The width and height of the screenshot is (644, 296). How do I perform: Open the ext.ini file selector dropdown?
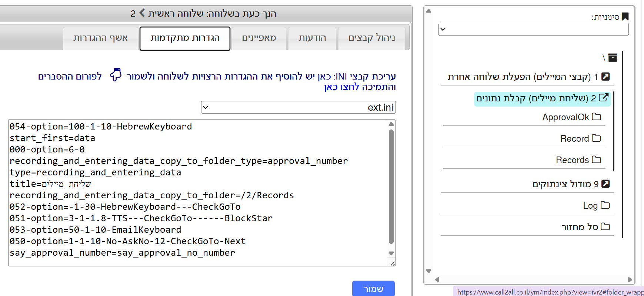pos(298,107)
